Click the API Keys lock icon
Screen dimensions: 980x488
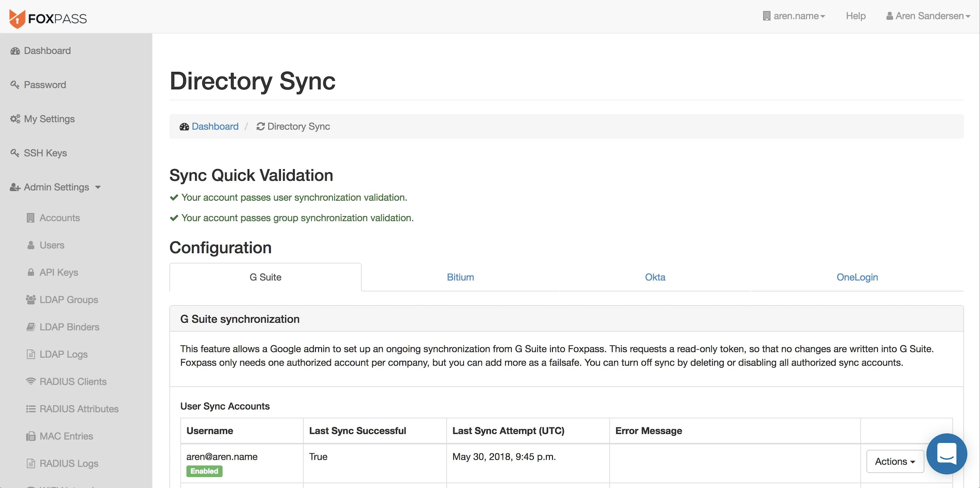30,272
